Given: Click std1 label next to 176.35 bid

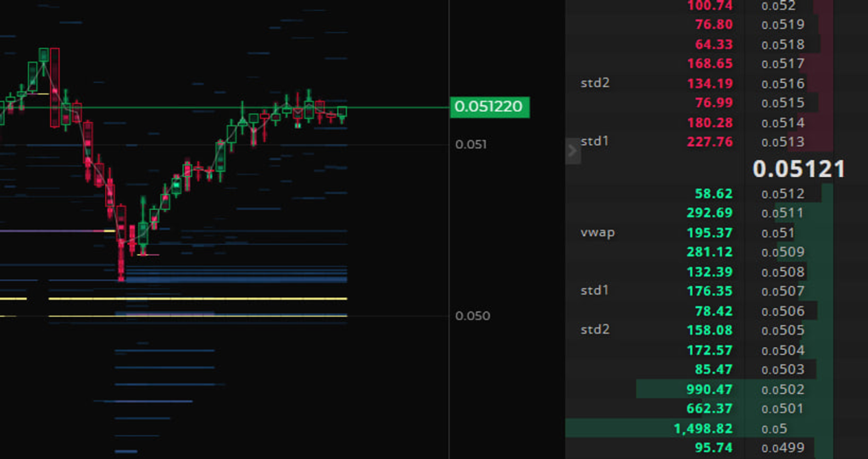Looking at the screenshot, I should click(595, 290).
